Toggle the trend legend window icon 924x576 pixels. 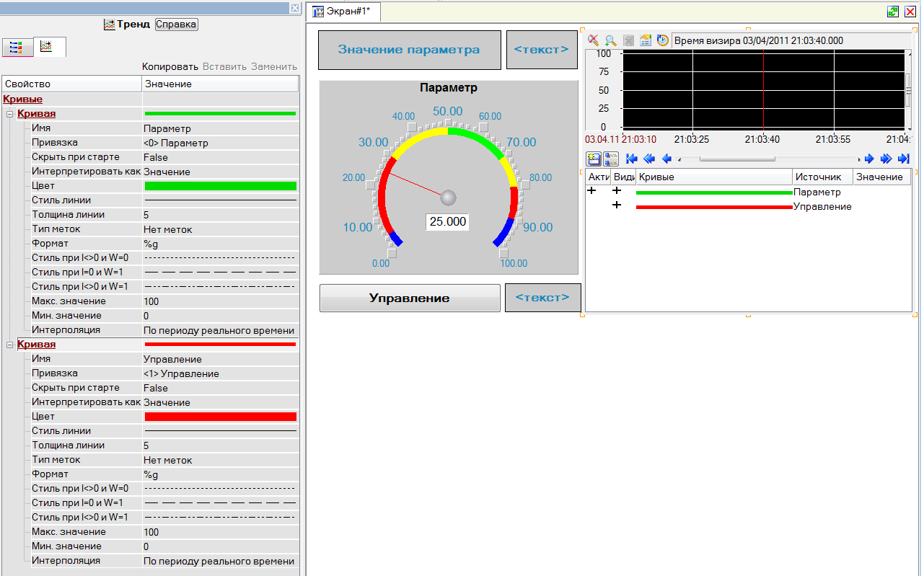594,159
